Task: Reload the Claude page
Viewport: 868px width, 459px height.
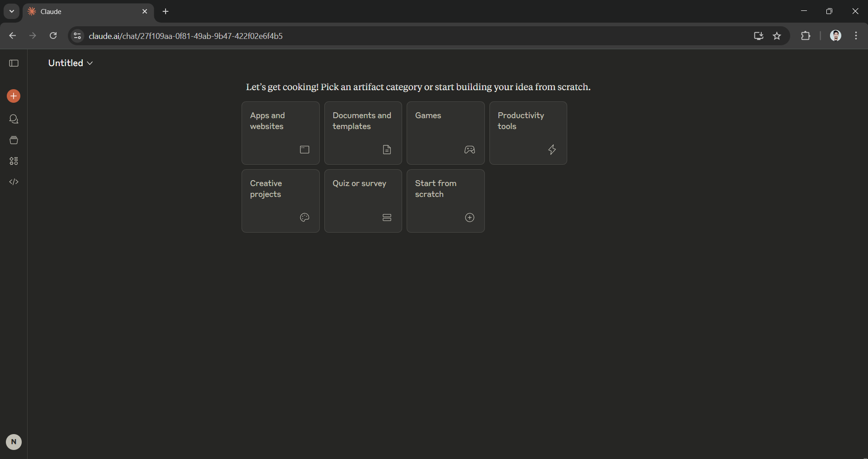Action: click(x=53, y=36)
